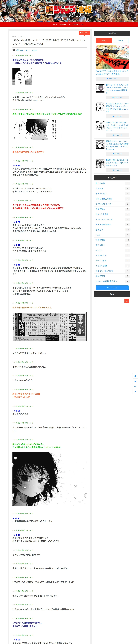Open the 1コメント badge on article
Viewport: 138px width, 644px height.
pyautogui.click(x=84, y=33)
